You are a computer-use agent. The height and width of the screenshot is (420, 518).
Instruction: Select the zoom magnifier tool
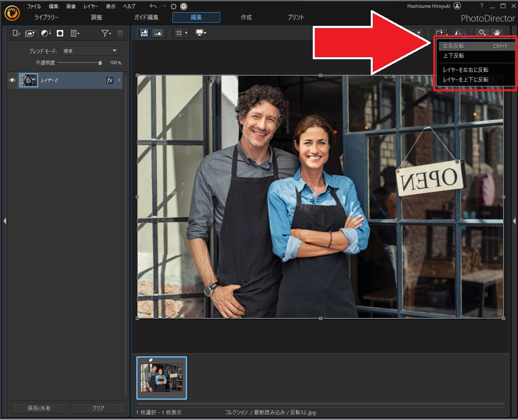tap(482, 33)
